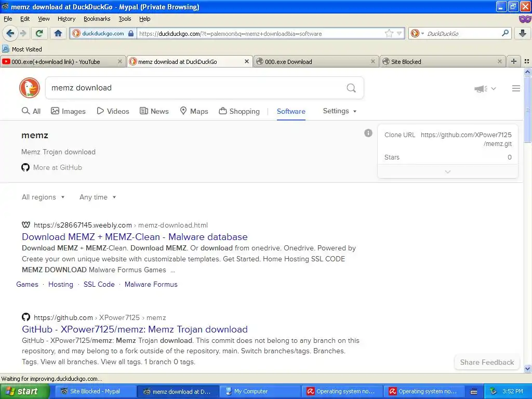Viewport: 532px width, 399px height.
Task: Expand the Settings dropdown
Action: click(x=340, y=111)
